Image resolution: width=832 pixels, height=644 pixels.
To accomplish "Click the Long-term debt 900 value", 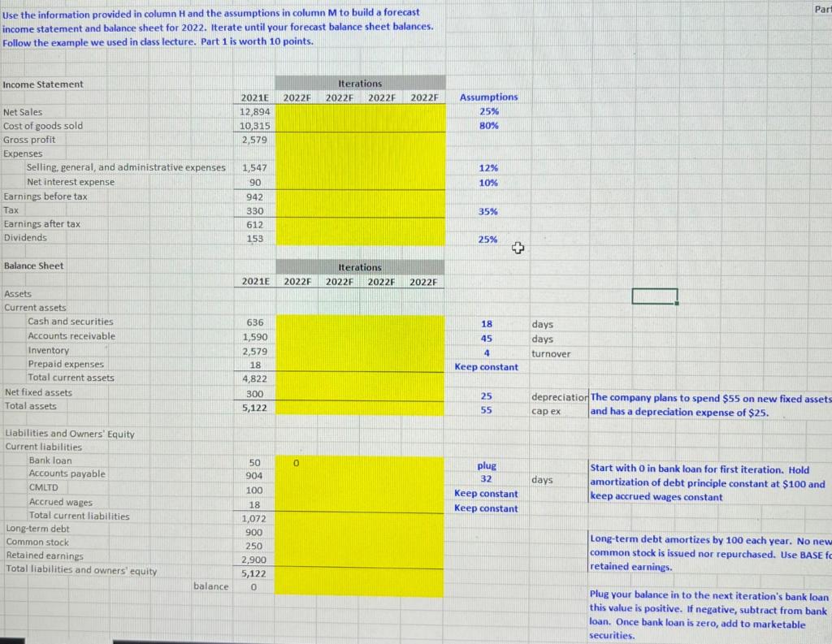I will tap(254, 532).
